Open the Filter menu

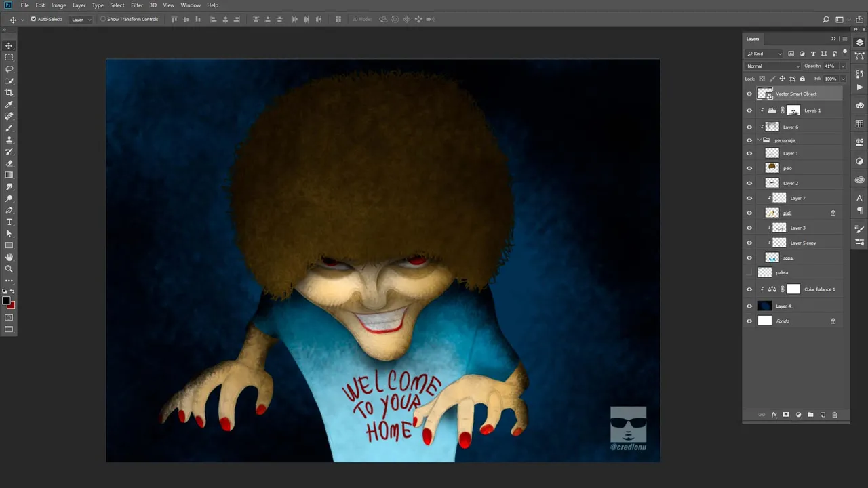tap(137, 5)
